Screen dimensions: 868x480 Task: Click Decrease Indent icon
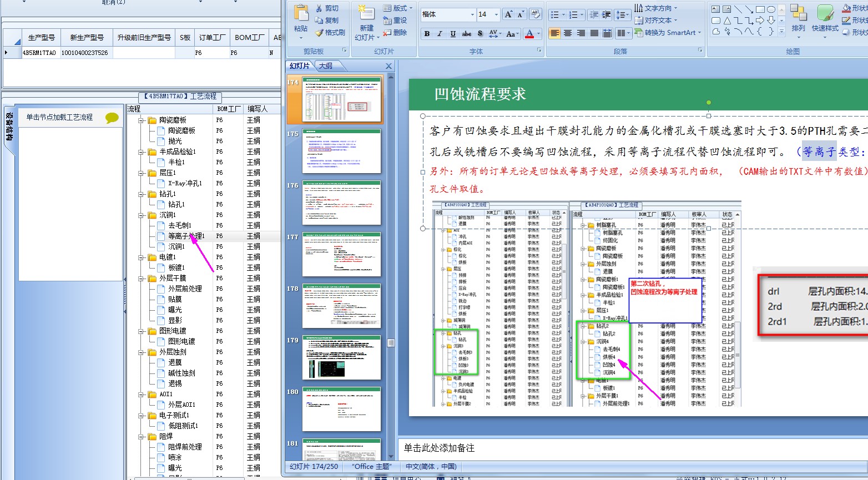[x=594, y=15]
